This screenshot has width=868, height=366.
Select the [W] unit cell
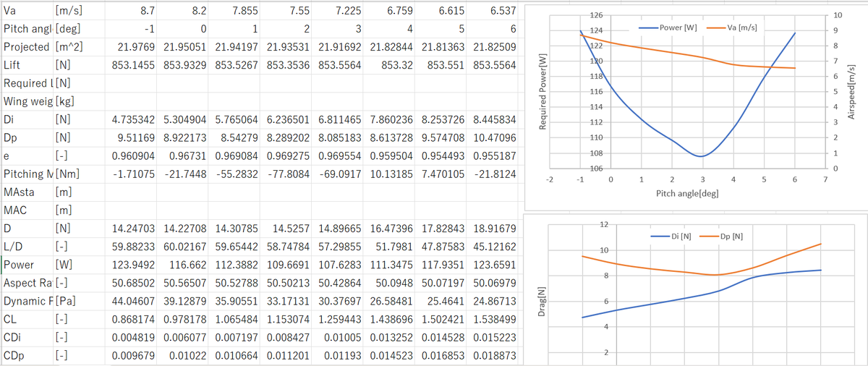[x=80, y=265]
